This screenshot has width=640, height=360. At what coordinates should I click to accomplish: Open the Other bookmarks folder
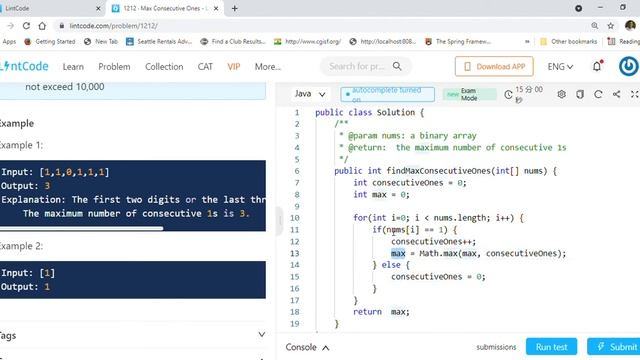pyautogui.click(x=569, y=41)
